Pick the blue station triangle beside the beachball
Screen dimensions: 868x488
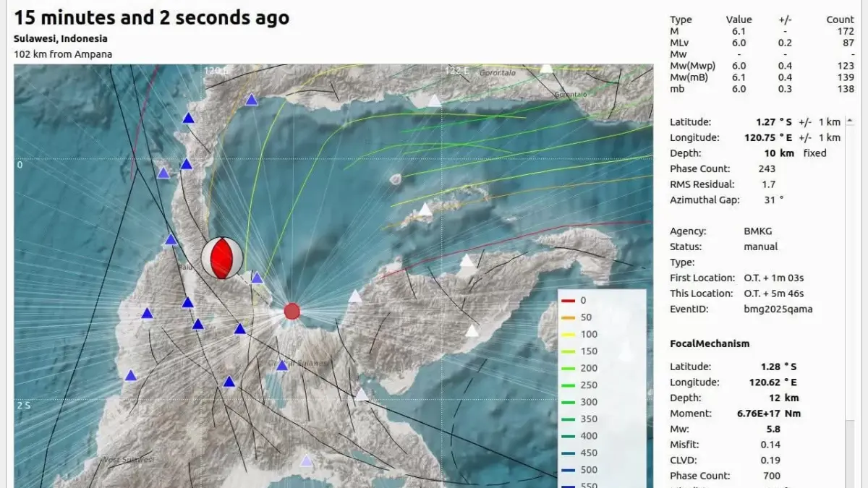point(257,277)
